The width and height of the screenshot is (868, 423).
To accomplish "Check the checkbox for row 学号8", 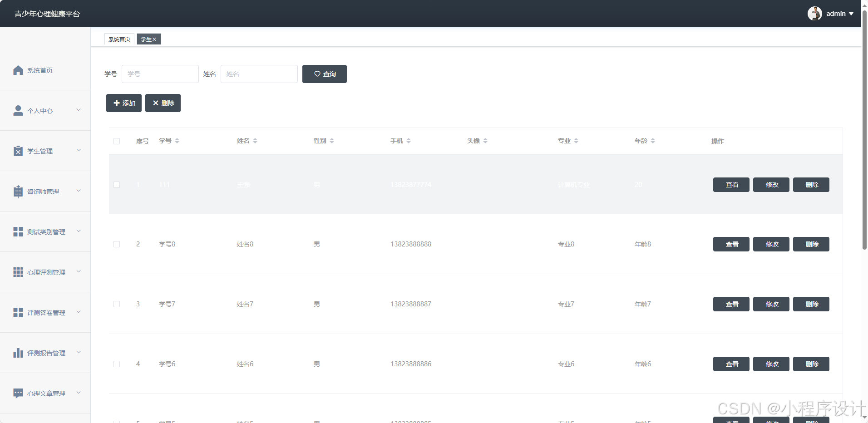I will 117,244.
